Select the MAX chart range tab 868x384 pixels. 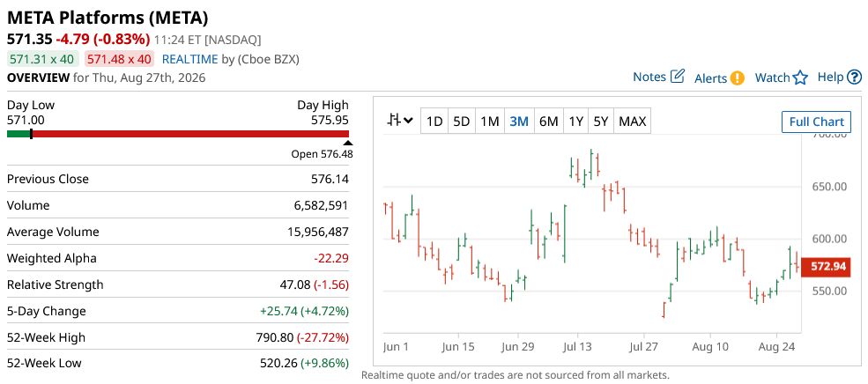coord(632,122)
